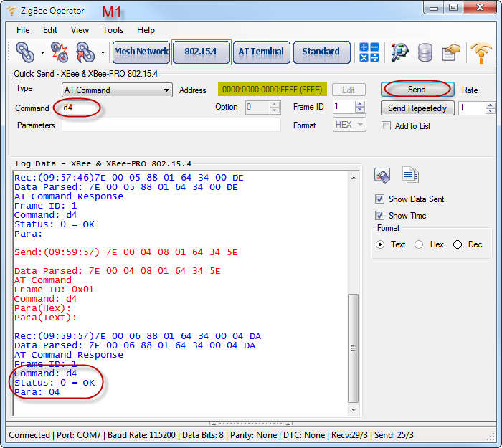Image resolution: width=502 pixels, height=448 pixels.
Task: Click the log scrollbar down arrow
Action: pos(354,409)
